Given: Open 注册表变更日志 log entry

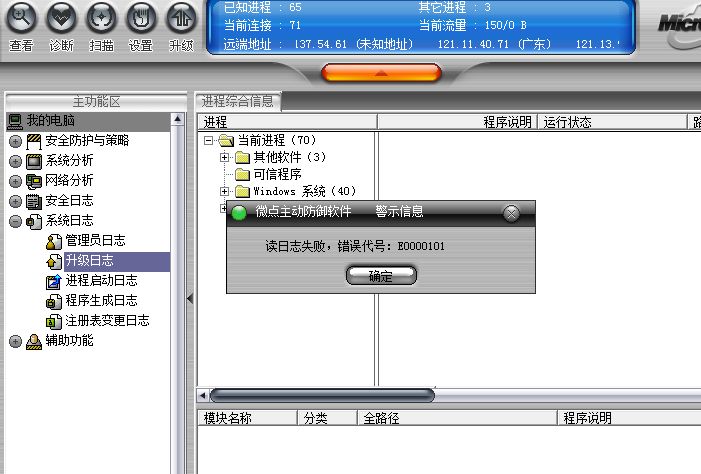Looking at the screenshot, I should click(x=107, y=321).
